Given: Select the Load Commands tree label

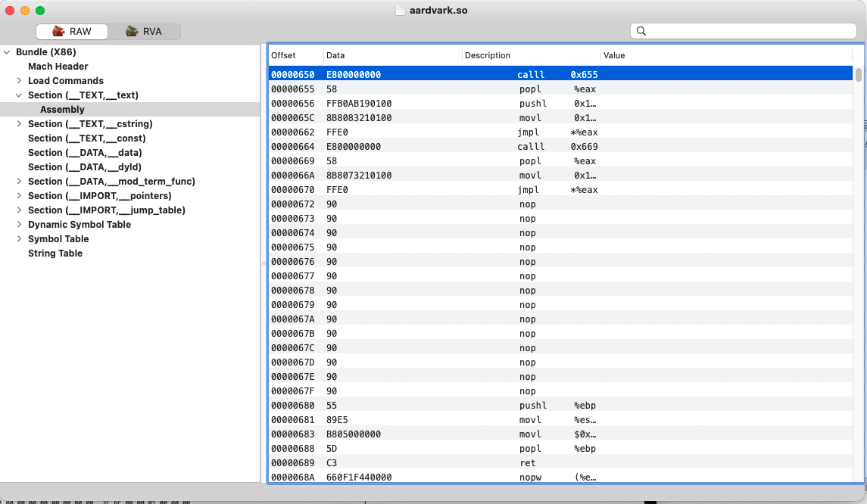Looking at the screenshot, I should (x=66, y=81).
